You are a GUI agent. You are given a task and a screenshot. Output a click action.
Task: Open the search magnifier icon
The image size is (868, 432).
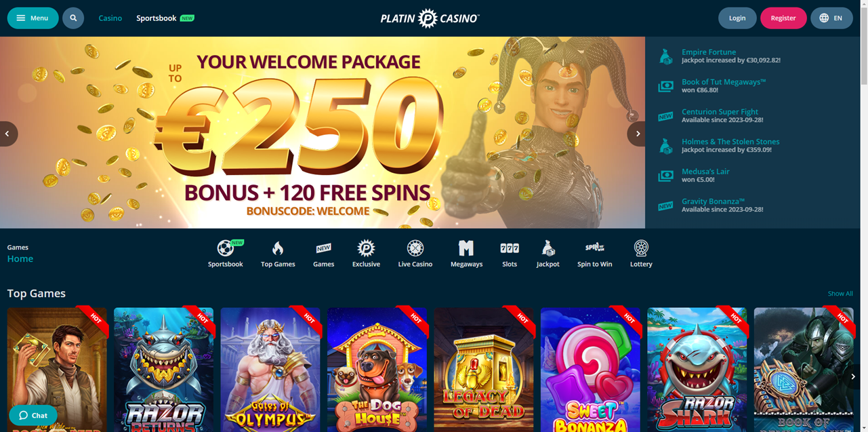(x=73, y=18)
